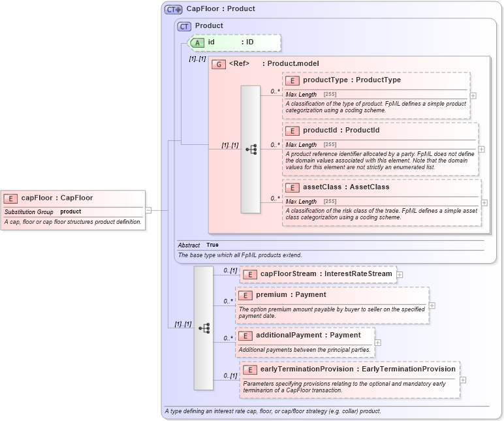Click the E icon of capFloor element
The width and height of the screenshot is (504, 421).
10,198
